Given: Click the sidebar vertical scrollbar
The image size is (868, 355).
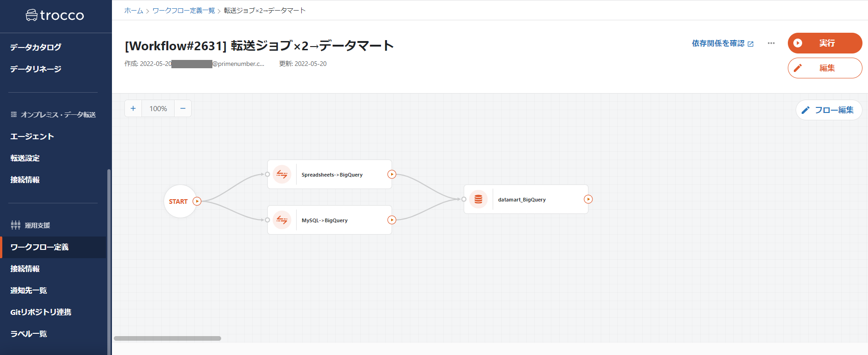Looking at the screenshot, I should tap(109, 262).
